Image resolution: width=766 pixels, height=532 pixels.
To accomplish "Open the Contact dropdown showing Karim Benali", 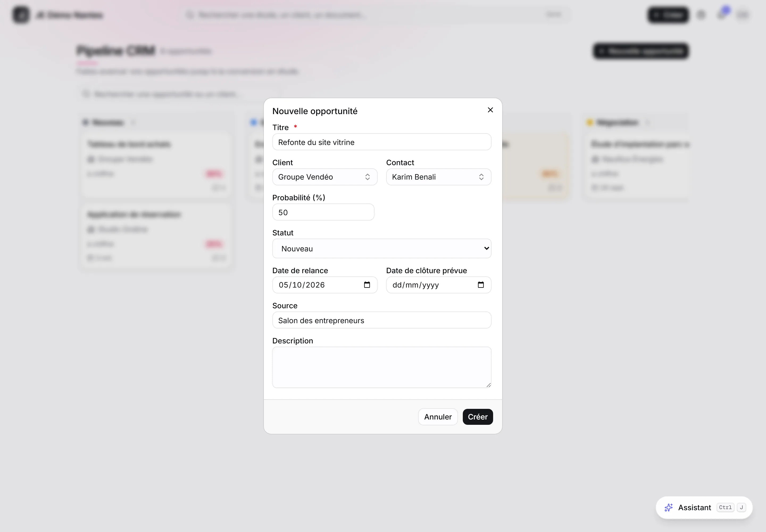I will point(439,177).
